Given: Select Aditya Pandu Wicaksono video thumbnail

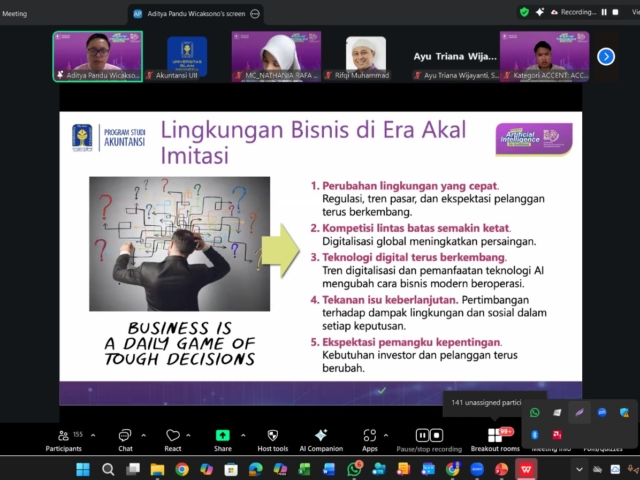Looking at the screenshot, I should [98, 56].
